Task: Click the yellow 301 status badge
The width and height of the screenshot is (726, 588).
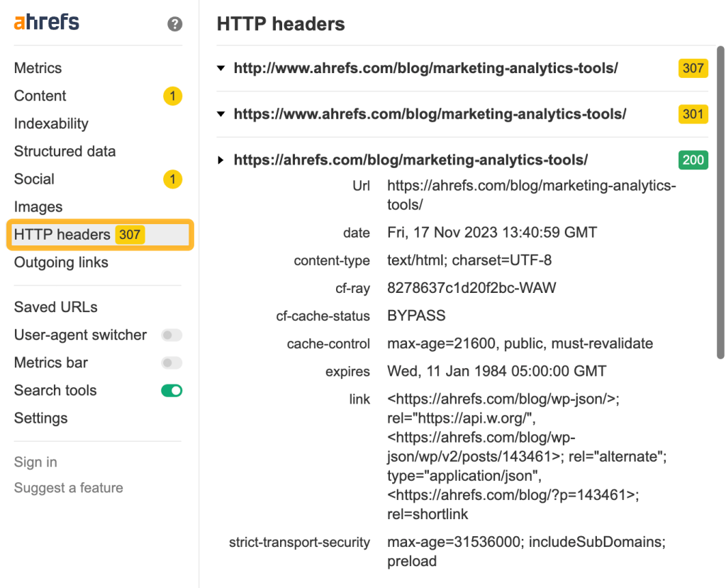Action: pyautogui.click(x=693, y=114)
